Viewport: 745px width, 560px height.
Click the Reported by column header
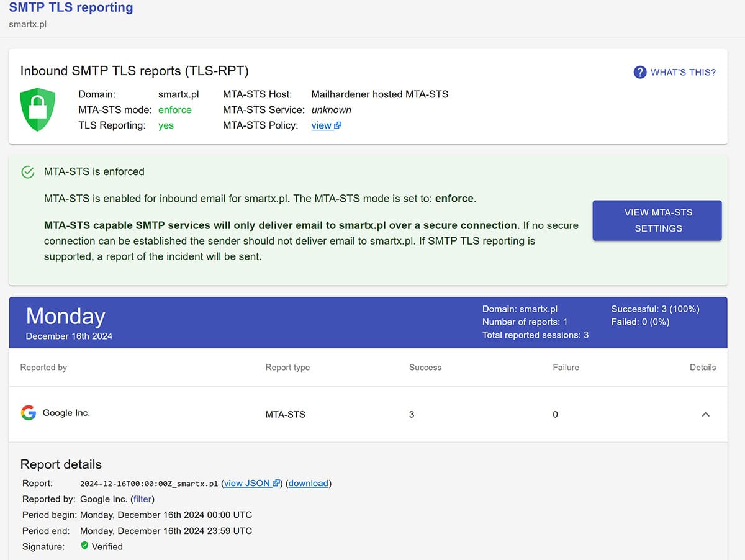[x=43, y=367]
